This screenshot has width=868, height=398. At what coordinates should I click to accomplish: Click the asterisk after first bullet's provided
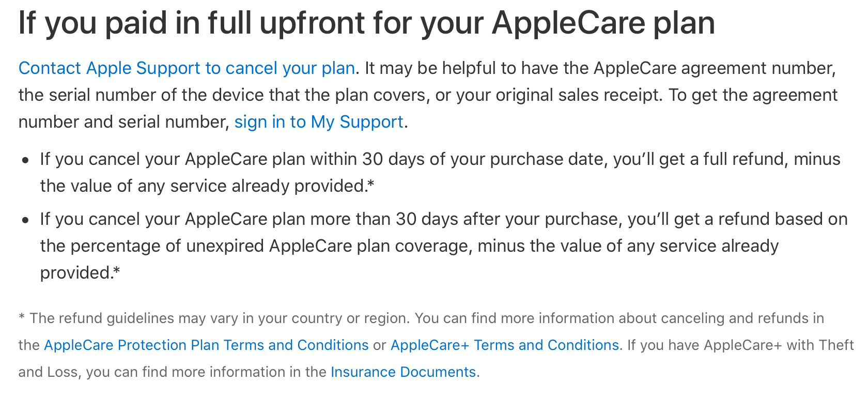point(370,184)
